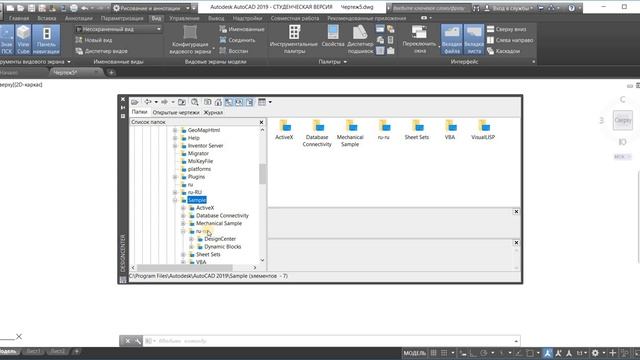Go back in DesignCenter navigation

pos(148,102)
